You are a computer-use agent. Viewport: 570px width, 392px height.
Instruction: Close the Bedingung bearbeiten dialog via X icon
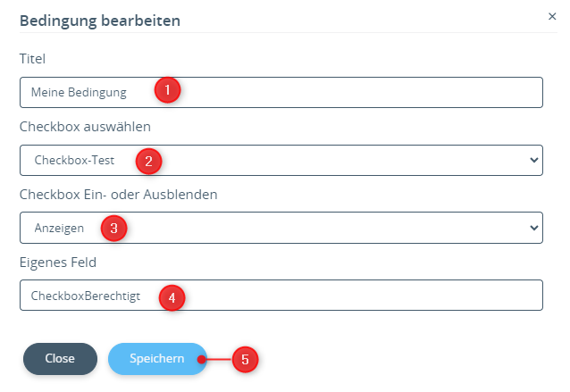click(552, 16)
